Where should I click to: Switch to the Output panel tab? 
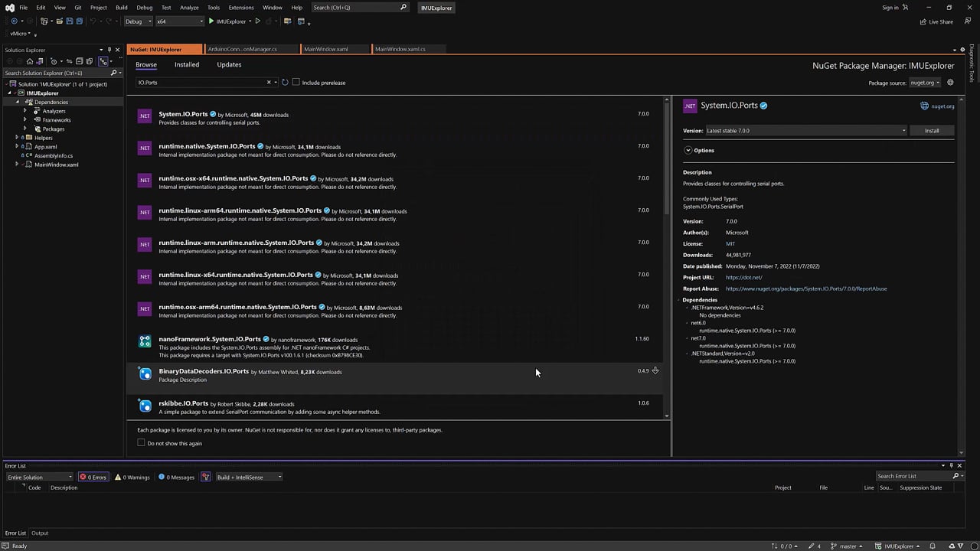point(40,533)
